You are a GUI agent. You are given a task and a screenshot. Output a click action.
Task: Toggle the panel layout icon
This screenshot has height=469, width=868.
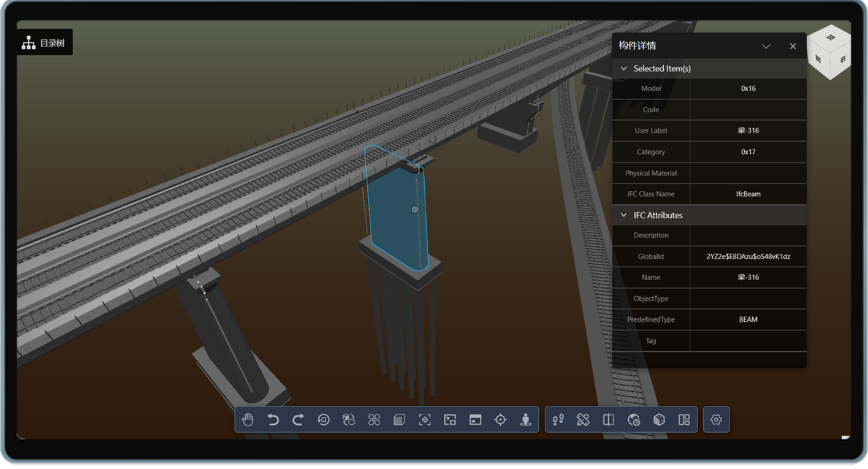(x=684, y=420)
